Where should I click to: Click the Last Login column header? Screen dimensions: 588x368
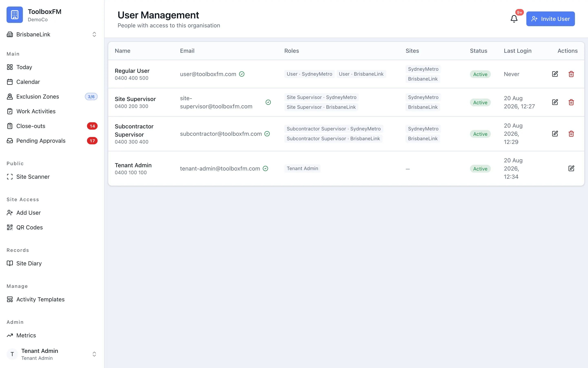point(518,51)
